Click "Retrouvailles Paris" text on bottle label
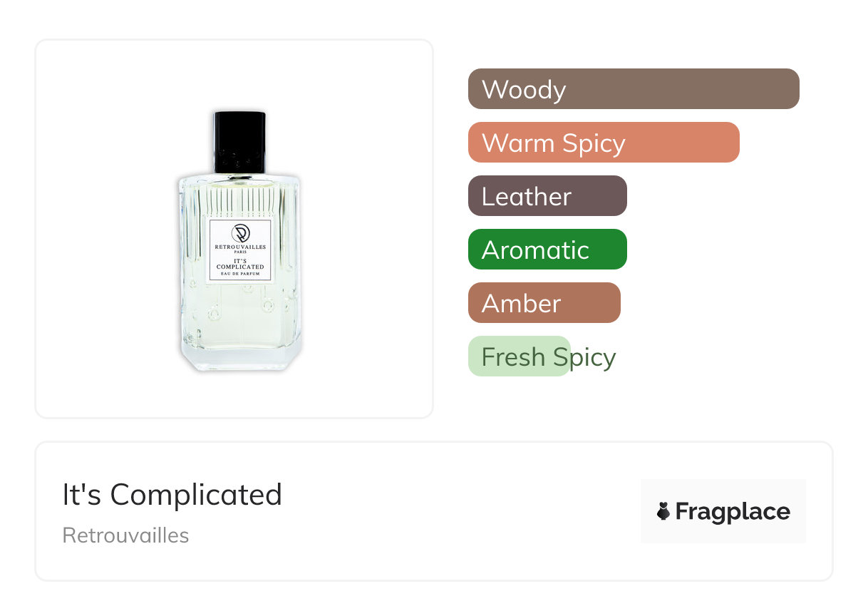Image resolution: width=868 pixels, height=616 pixels. pos(240,248)
